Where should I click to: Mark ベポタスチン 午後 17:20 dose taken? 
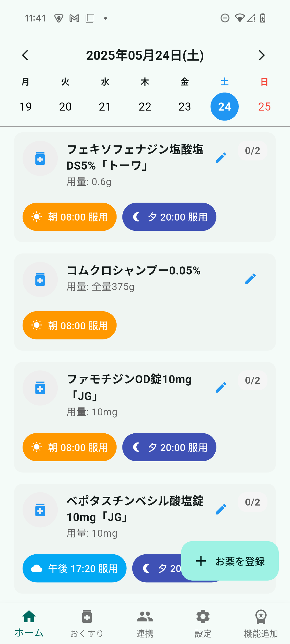pos(74,568)
